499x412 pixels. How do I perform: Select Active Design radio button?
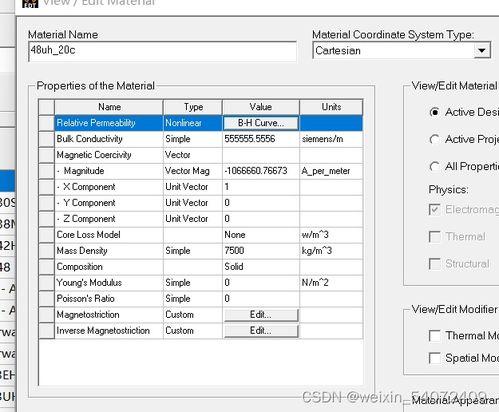(x=434, y=112)
